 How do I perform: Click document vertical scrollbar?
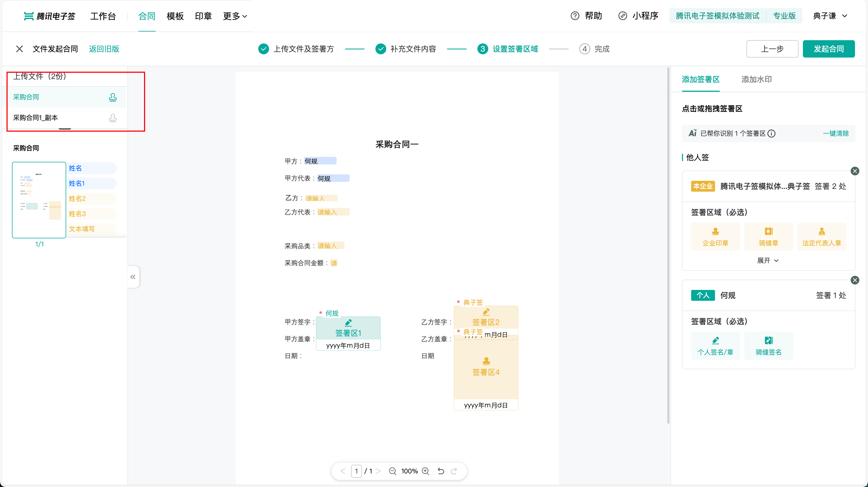(x=668, y=245)
